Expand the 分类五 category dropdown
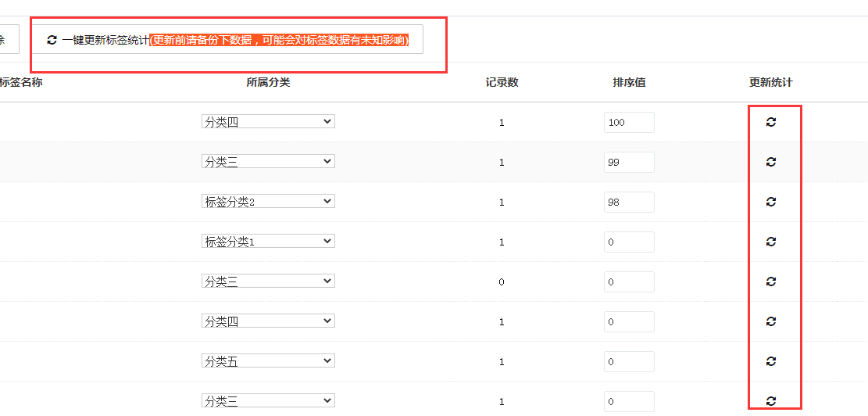This screenshot has height=416, width=868. [268, 361]
